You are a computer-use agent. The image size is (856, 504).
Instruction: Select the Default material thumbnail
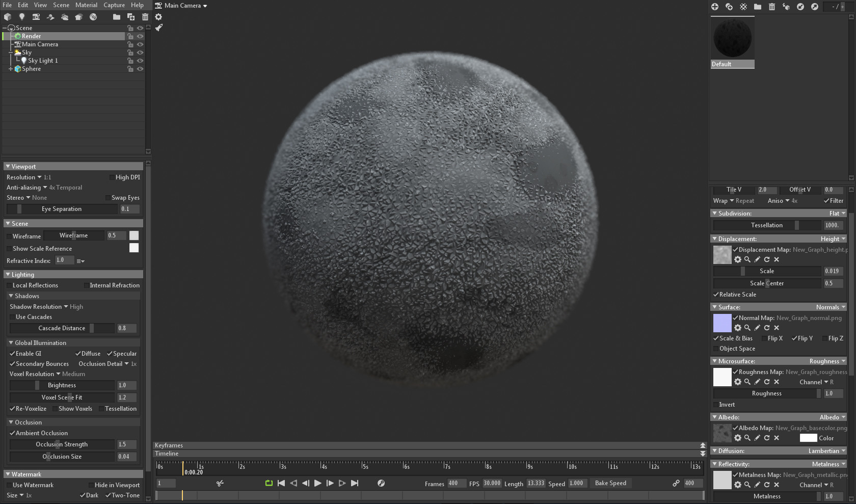coord(732,38)
